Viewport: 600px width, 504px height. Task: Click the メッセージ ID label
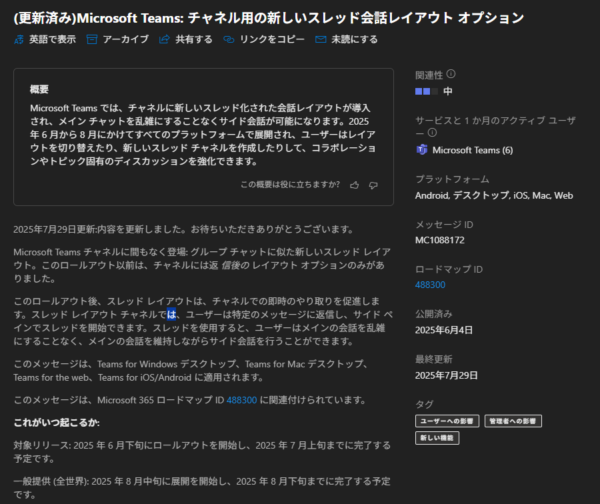click(x=444, y=224)
